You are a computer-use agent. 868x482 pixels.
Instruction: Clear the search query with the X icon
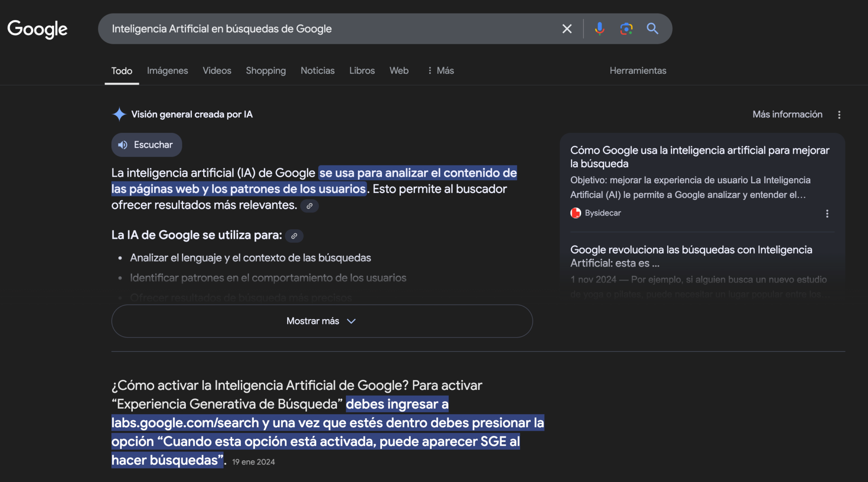click(x=567, y=29)
